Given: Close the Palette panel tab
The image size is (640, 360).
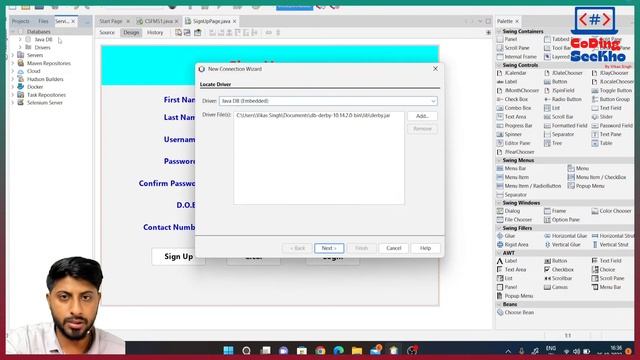Looking at the screenshot, I should (x=517, y=21).
